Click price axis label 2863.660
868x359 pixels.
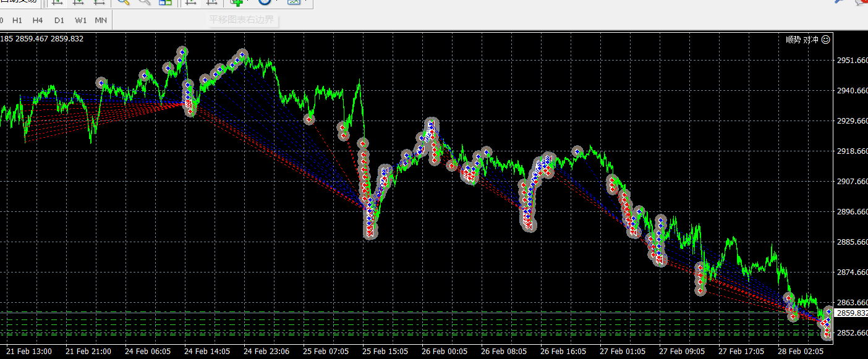tap(852, 303)
